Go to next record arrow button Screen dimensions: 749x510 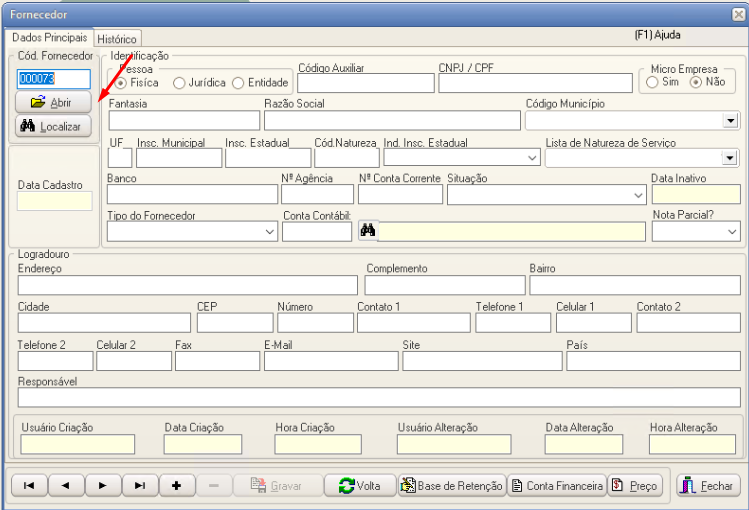(102, 485)
